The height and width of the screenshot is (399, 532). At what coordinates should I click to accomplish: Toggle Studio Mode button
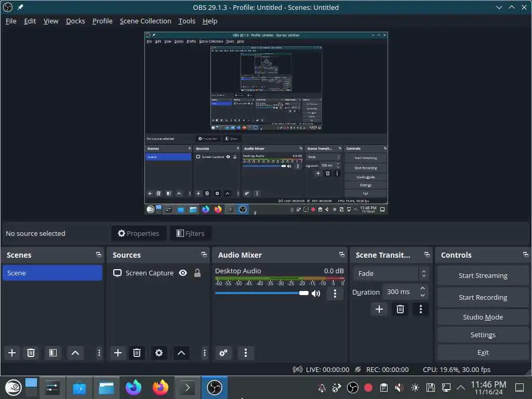483,317
